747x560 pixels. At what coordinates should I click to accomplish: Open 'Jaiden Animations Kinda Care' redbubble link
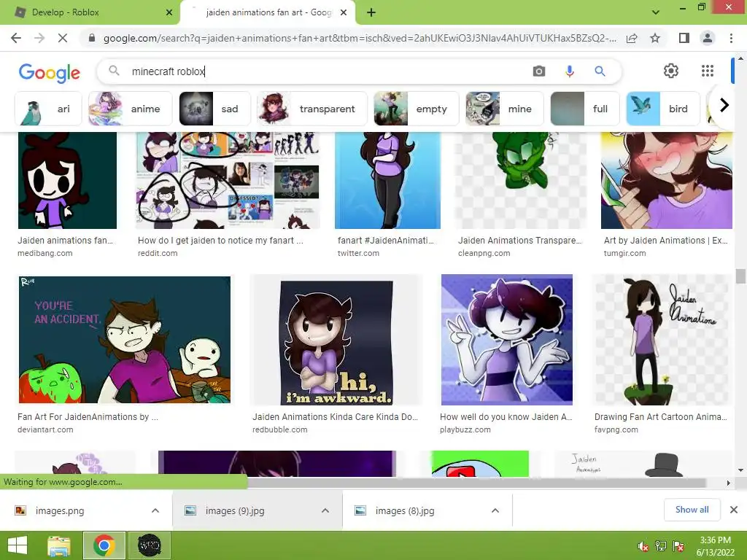[336, 416]
